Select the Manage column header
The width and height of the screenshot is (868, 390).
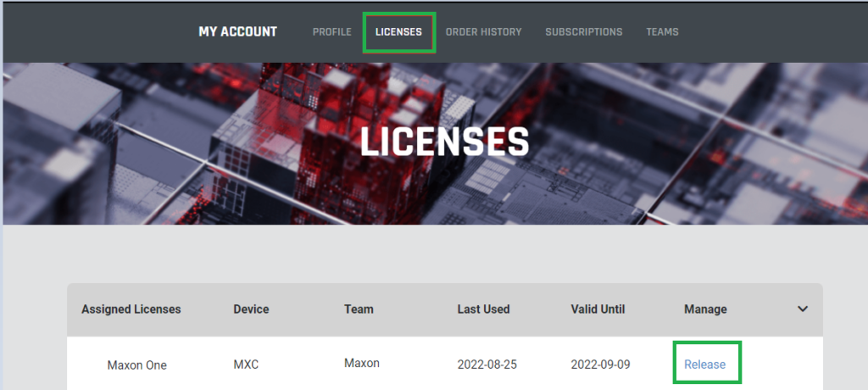point(705,309)
